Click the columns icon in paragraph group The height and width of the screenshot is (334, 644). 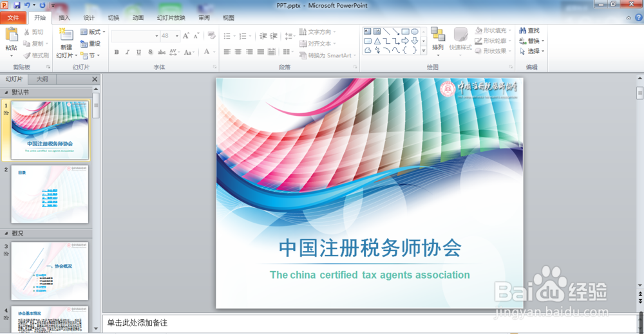pos(287,51)
